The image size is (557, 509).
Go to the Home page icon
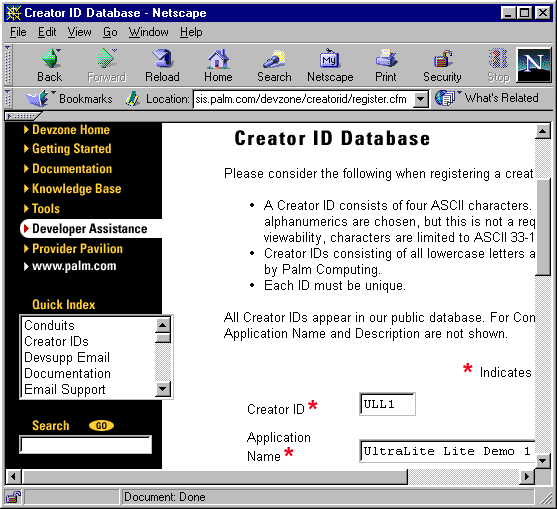coord(218,66)
